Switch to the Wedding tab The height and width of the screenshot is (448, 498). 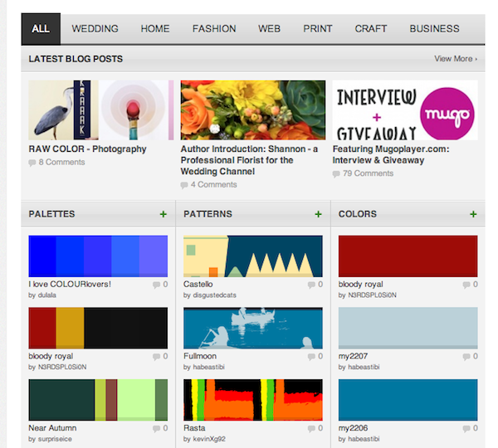[x=95, y=29]
